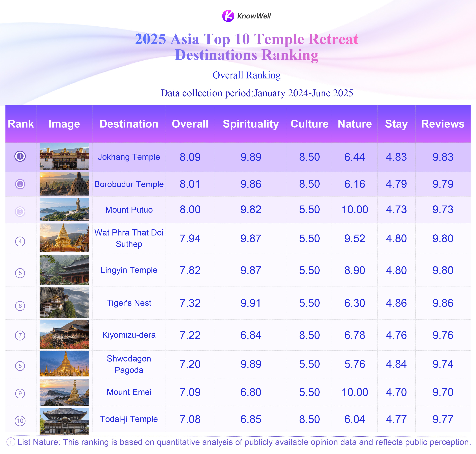The height and width of the screenshot is (454, 476).
Task: Open the Mount Emei photo thumbnail
Action: click(64, 393)
